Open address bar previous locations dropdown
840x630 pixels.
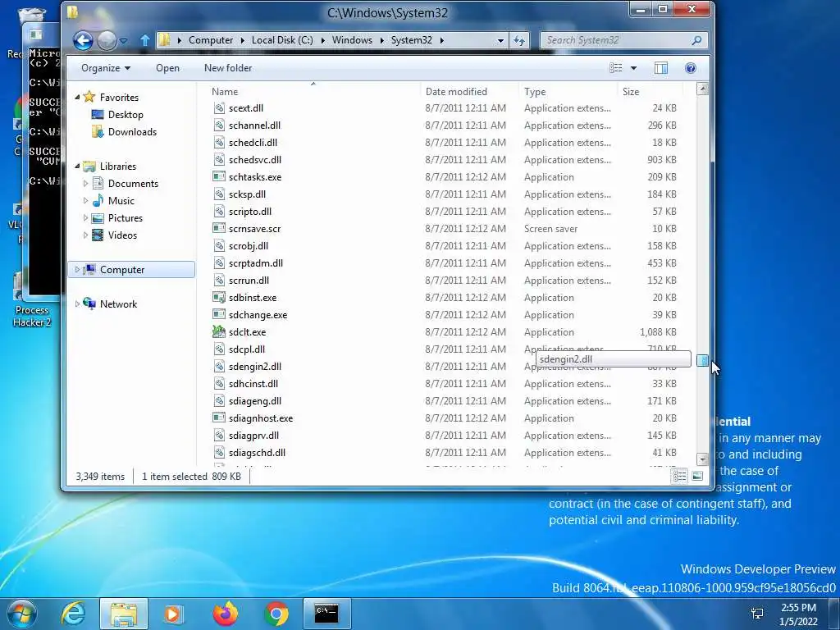(500, 40)
